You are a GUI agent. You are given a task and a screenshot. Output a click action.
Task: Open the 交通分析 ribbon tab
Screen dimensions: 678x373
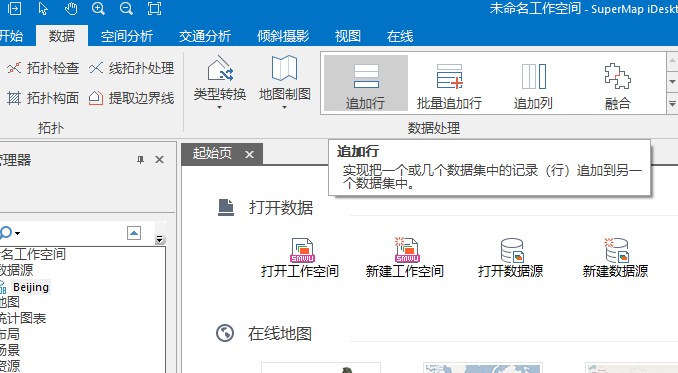pos(205,36)
